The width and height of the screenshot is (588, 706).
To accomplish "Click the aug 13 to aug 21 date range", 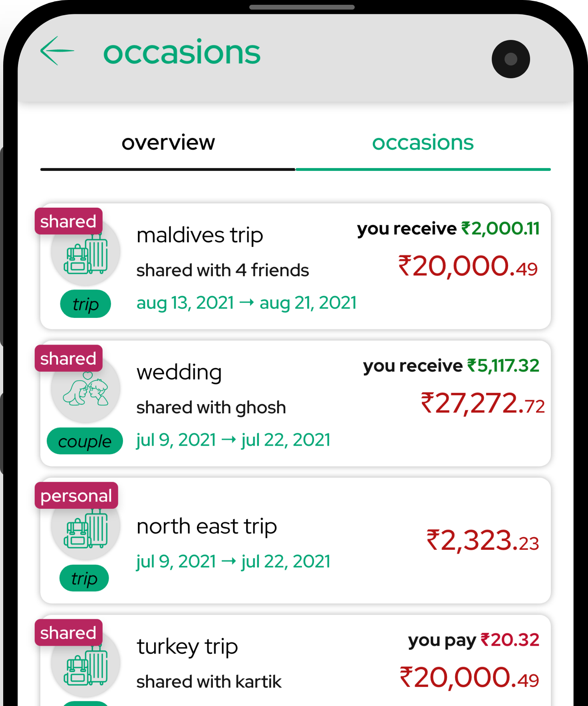I will click(246, 303).
